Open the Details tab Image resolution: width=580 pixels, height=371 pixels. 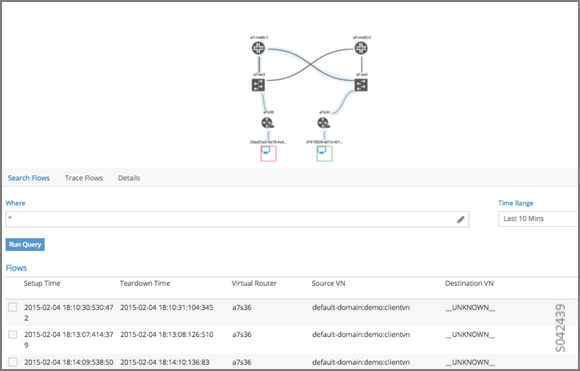tap(129, 178)
